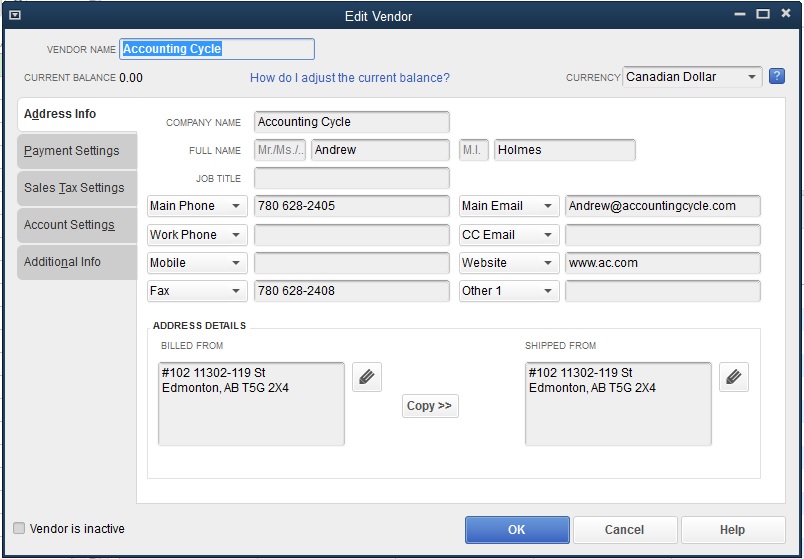Click the empty Work Phone number field
804x559 pixels.
(x=352, y=234)
